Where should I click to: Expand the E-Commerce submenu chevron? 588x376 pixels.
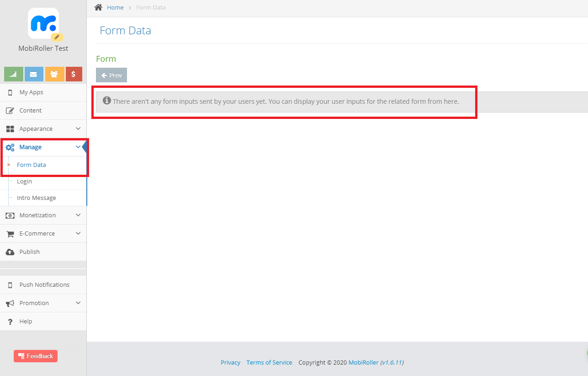[78, 234]
